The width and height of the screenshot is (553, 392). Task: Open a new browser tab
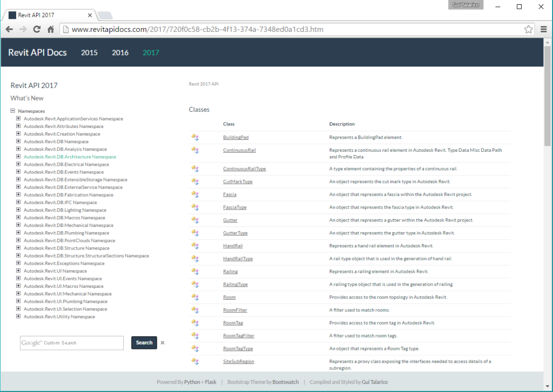tap(105, 15)
